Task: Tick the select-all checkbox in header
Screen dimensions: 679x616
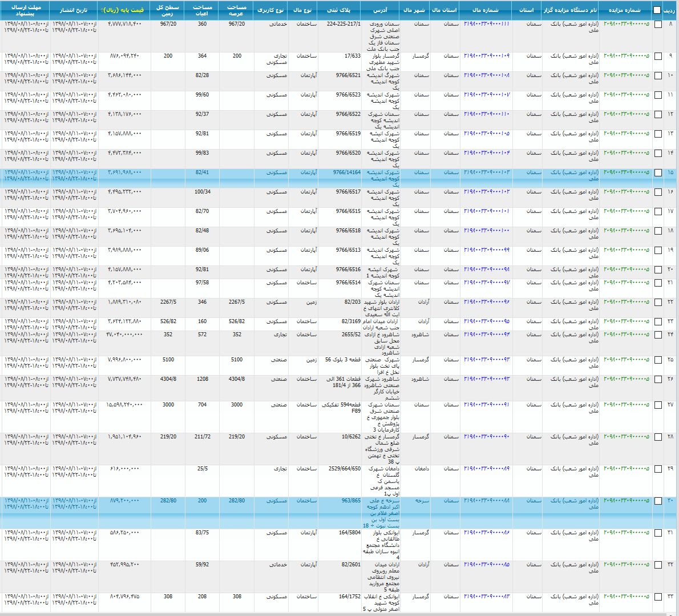Action: (657, 10)
